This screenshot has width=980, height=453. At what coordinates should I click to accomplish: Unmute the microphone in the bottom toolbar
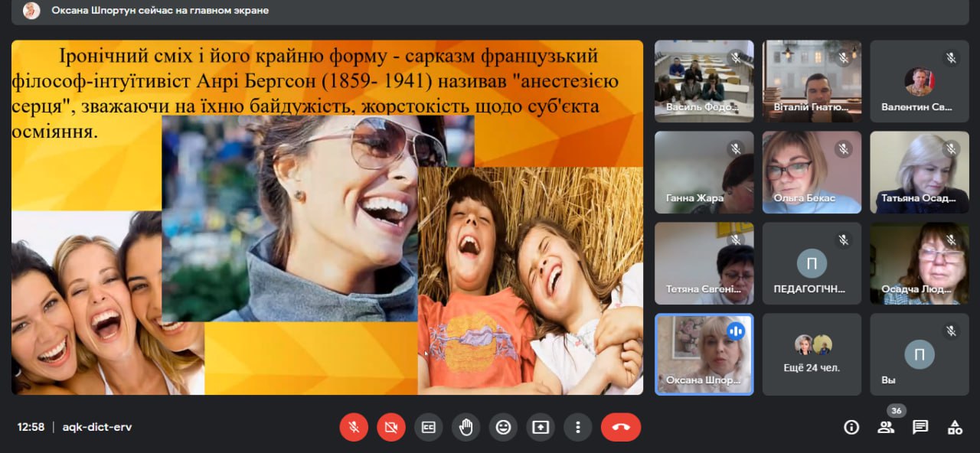click(x=354, y=428)
